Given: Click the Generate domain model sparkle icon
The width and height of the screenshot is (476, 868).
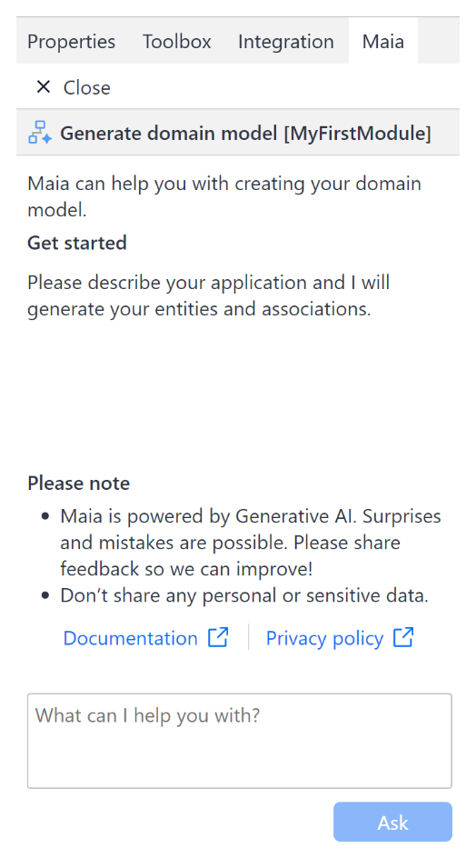Looking at the screenshot, I should (40, 133).
